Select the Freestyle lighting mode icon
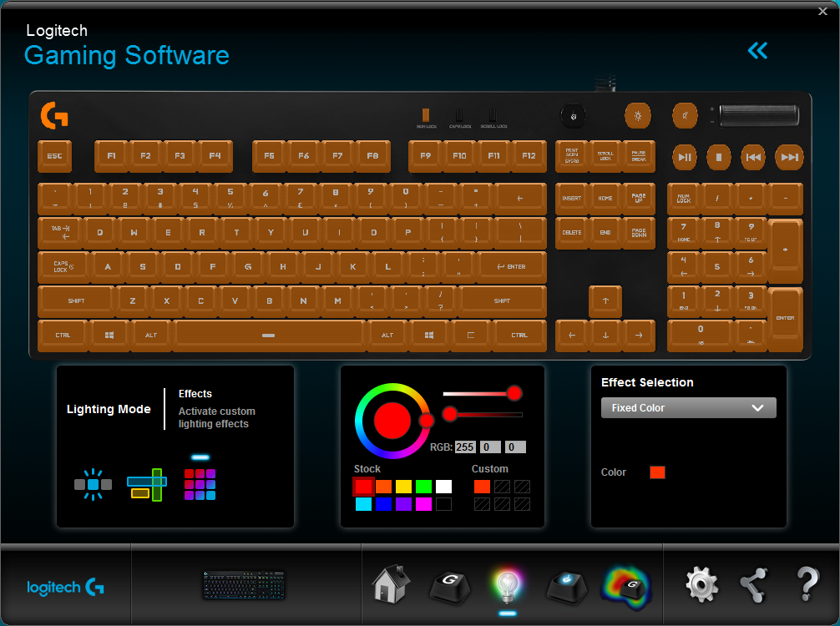 [94, 485]
